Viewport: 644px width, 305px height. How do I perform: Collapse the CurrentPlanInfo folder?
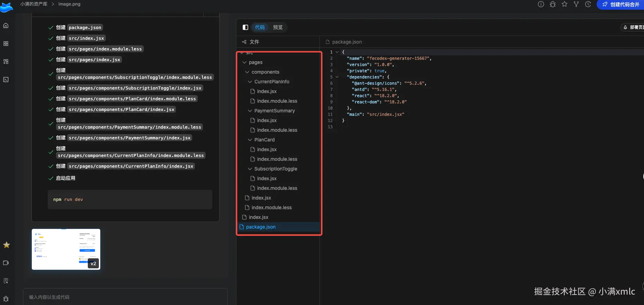point(250,82)
